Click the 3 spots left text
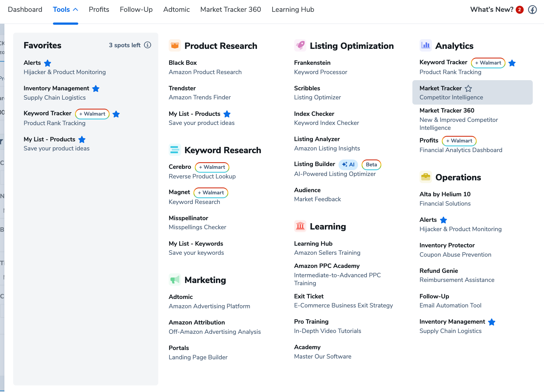The image size is (544, 392). (x=125, y=45)
